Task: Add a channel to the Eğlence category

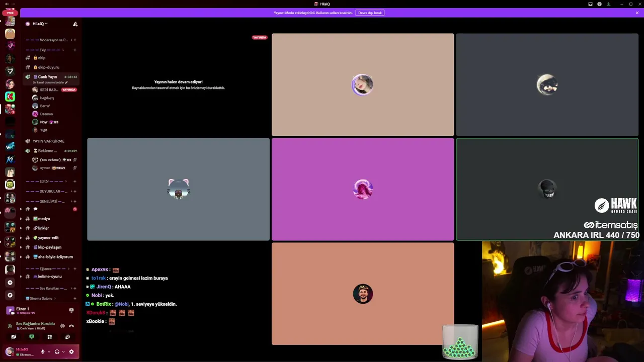Action: [x=75, y=268]
